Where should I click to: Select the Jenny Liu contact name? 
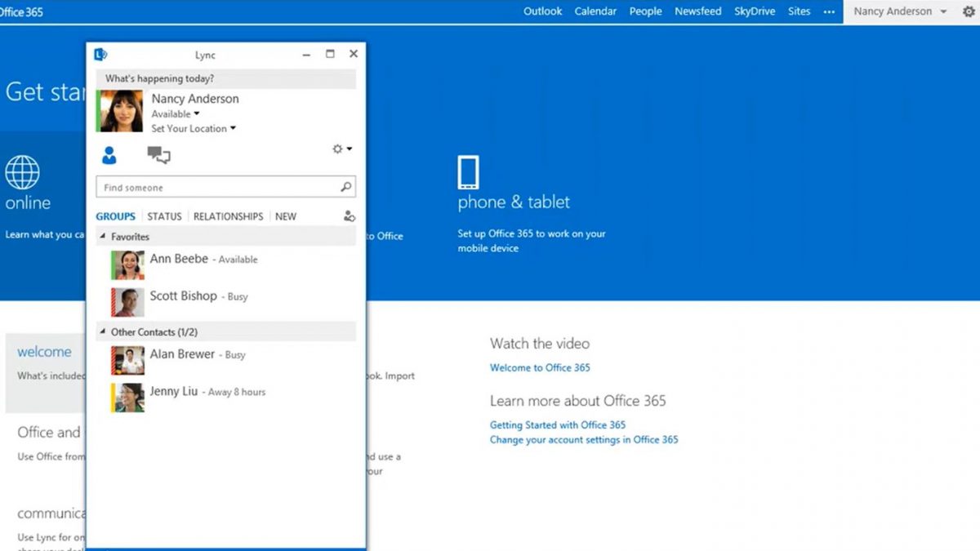174,392
